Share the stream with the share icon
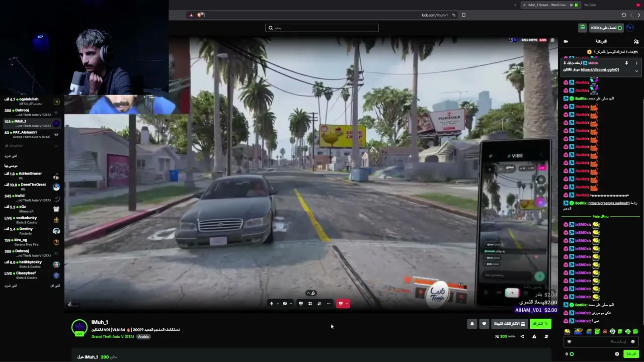The width and height of the screenshot is (644, 362). 522,336
